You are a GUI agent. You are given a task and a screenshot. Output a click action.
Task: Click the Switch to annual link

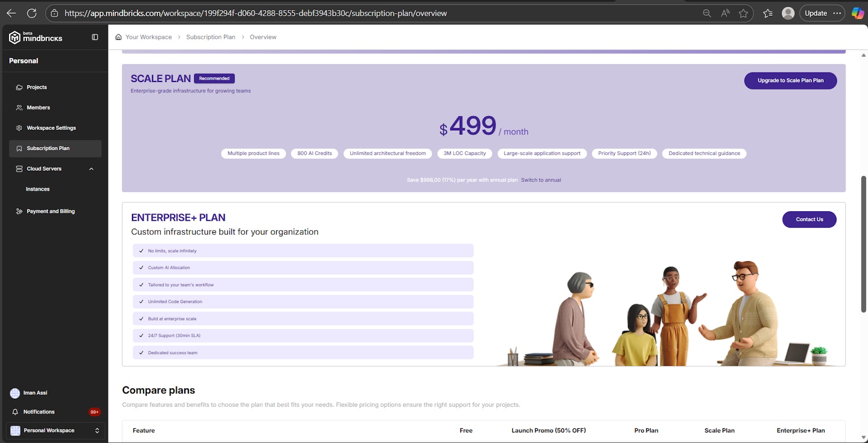pyautogui.click(x=541, y=180)
